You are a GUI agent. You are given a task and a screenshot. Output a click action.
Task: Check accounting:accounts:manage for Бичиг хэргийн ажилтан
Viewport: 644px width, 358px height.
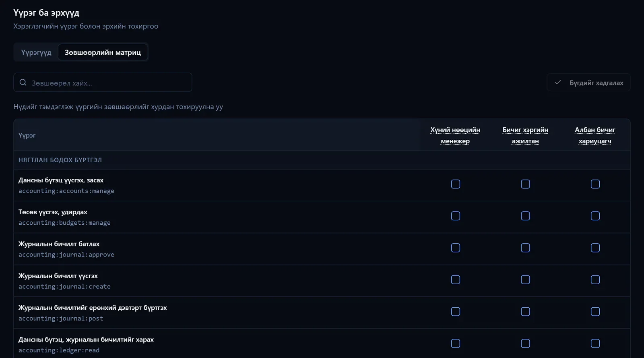pos(525,184)
